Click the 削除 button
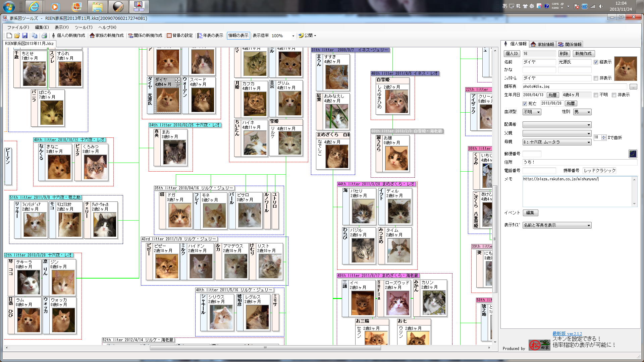This screenshot has height=362, width=644. pos(563,54)
